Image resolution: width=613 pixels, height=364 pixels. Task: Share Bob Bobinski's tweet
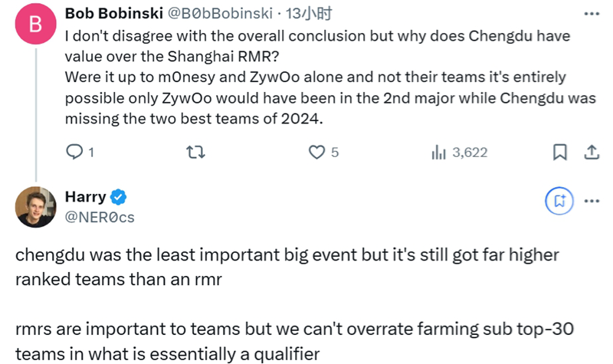click(592, 152)
